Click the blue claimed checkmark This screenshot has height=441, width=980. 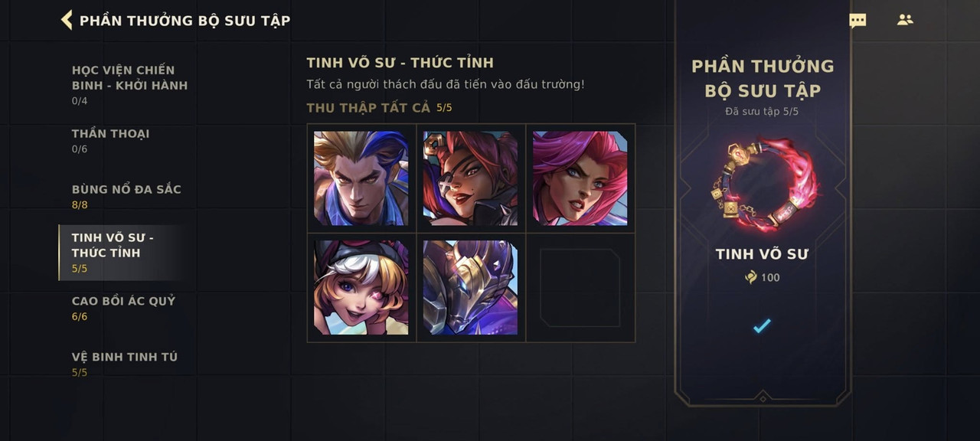coord(762,326)
